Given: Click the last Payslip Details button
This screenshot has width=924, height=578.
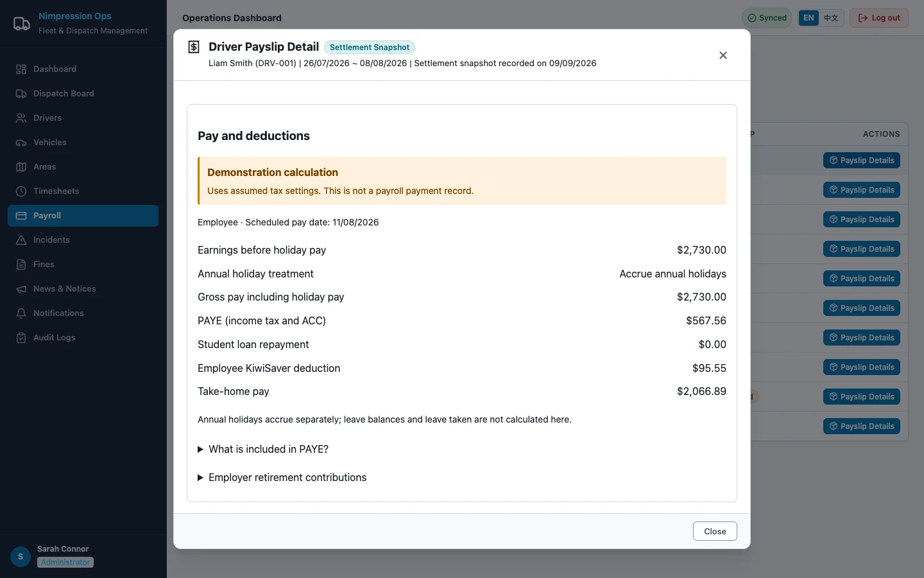Looking at the screenshot, I should [862, 426].
